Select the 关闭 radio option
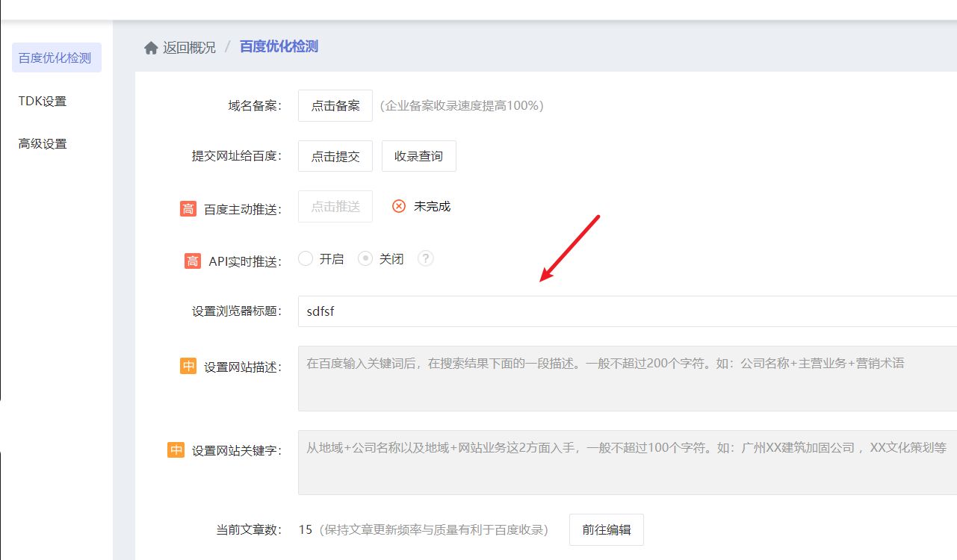This screenshot has height=560, width=957. pyautogui.click(x=365, y=258)
